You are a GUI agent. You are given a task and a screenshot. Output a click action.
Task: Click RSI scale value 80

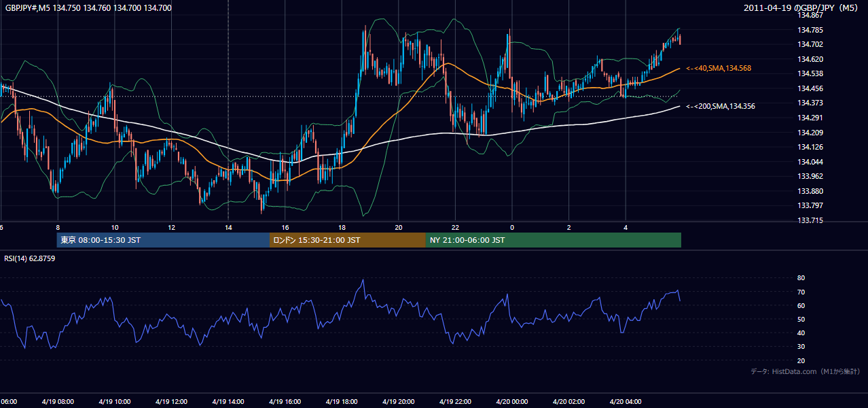(x=801, y=278)
